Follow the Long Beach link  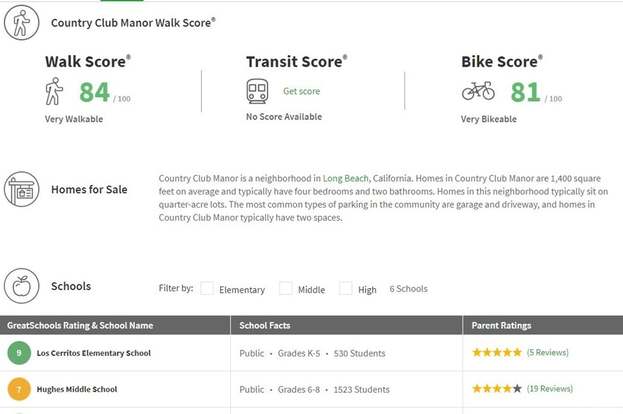(x=346, y=178)
